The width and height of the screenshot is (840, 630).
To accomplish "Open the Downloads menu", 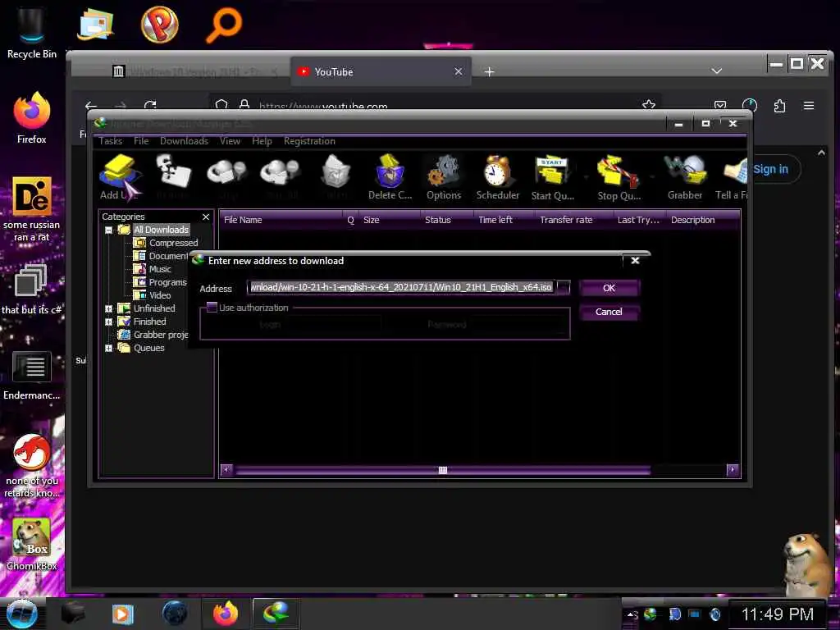I will (184, 141).
